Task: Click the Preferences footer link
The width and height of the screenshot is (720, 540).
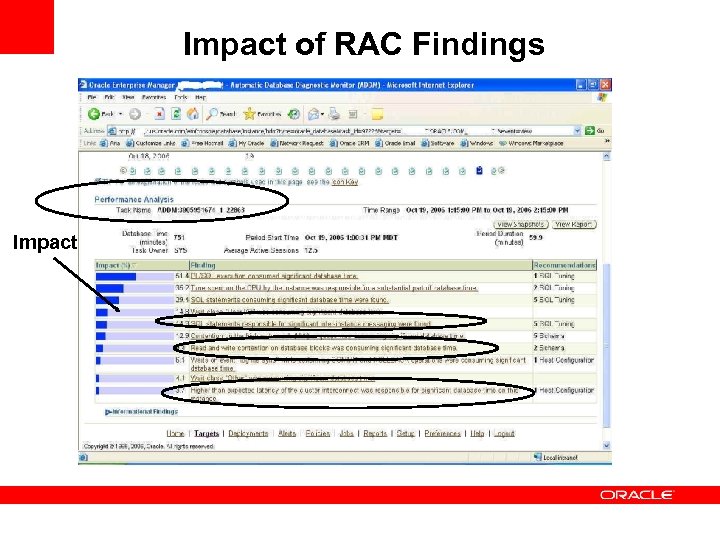Action: click(442, 433)
